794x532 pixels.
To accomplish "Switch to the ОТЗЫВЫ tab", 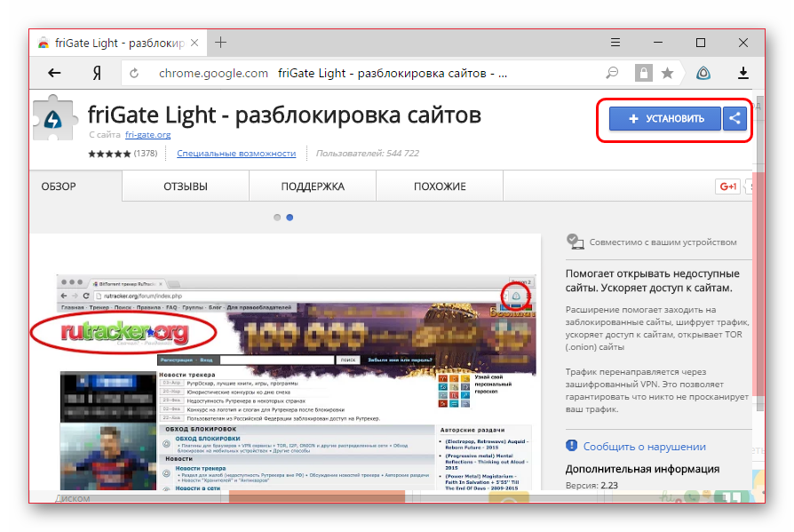I will pyautogui.click(x=184, y=186).
